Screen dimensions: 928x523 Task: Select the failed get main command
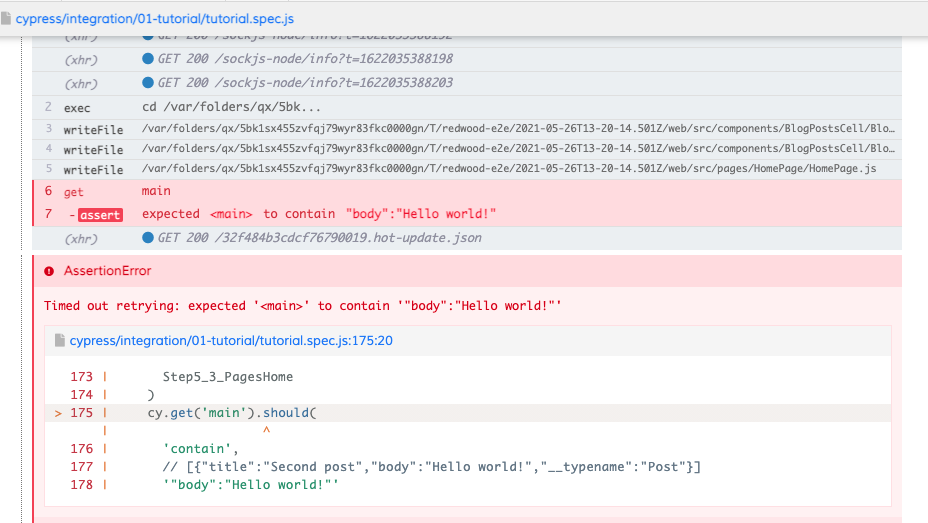pyautogui.click(x=467, y=191)
